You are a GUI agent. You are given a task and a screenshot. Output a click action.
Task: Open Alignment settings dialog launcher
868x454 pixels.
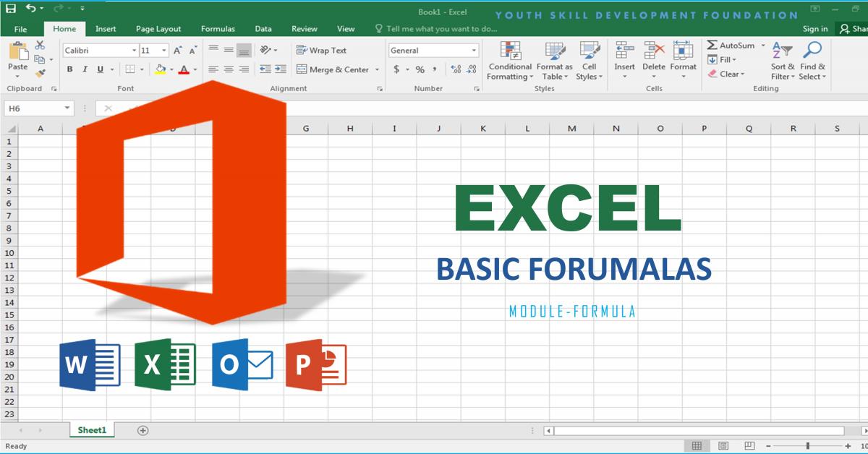[x=380, y=89]
